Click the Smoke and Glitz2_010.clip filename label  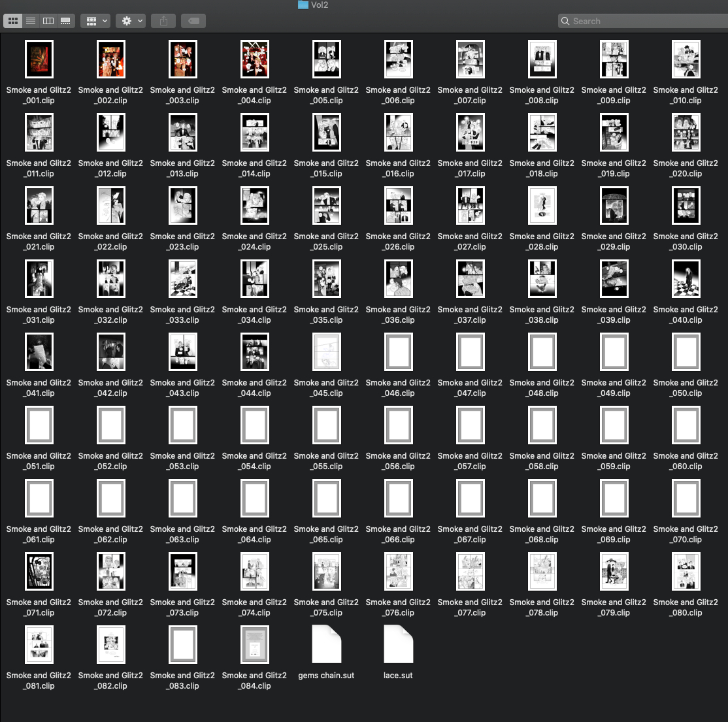[x=686, y=95]
